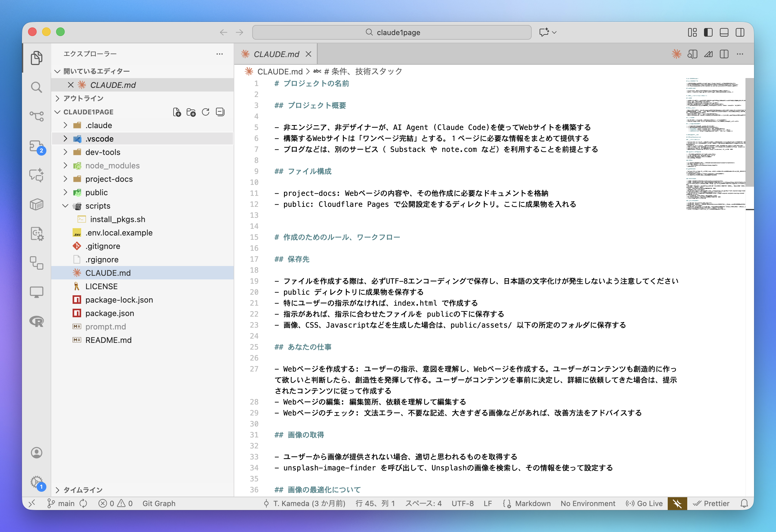
Task: Expand the dev-tools folder
Action: click(x=102, y=152)
